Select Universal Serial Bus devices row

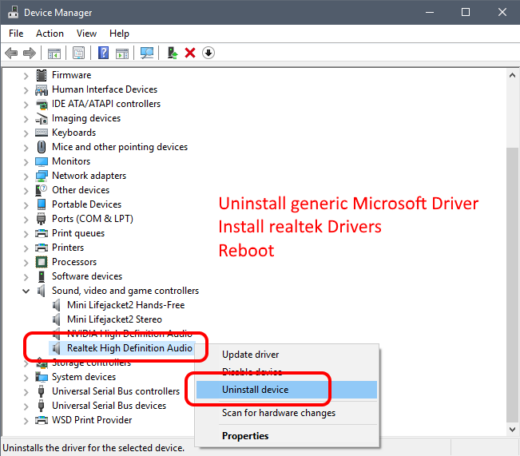click(109, 406)
